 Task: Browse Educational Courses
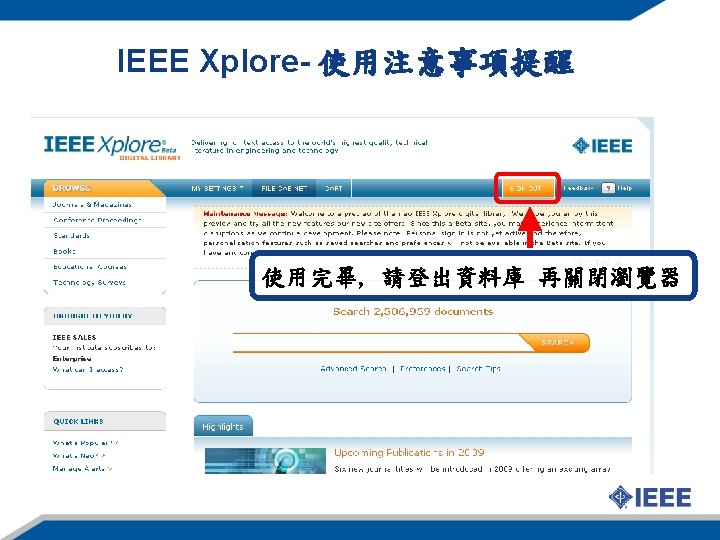90,267
